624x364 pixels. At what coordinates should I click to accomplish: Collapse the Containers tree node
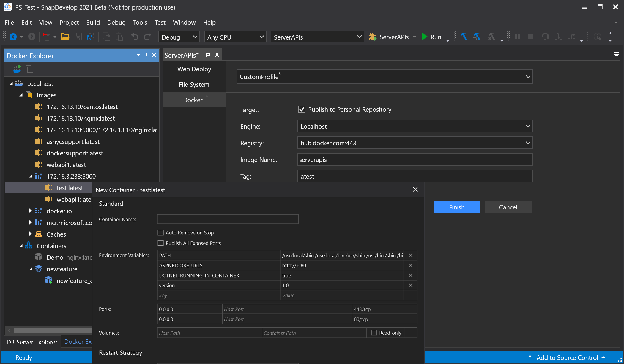[21, 246]
